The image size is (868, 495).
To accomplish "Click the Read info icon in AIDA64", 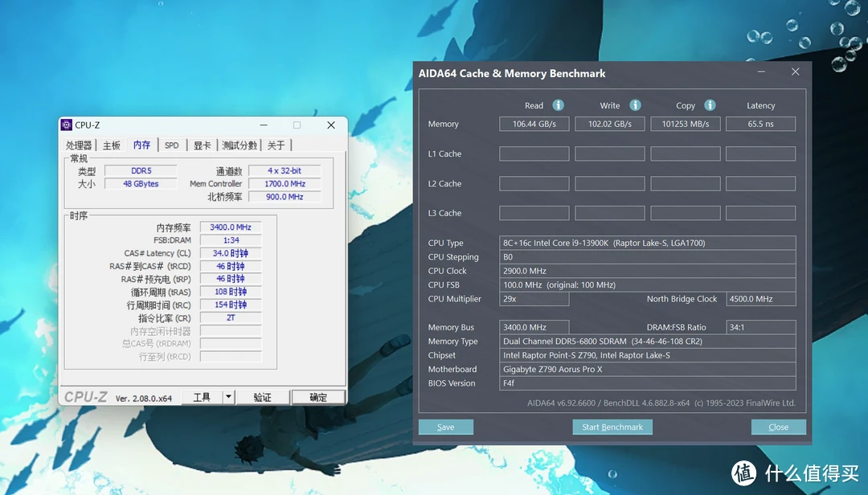I will (558, 105).
